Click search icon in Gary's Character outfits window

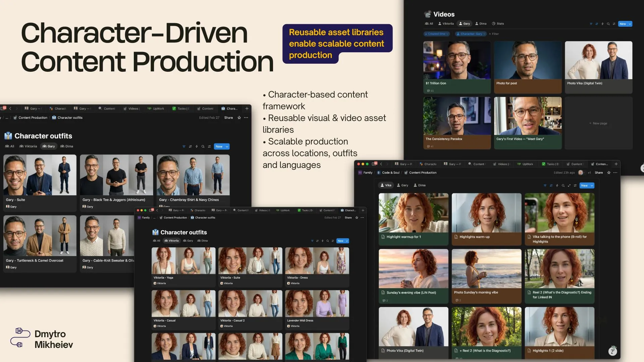203,146
